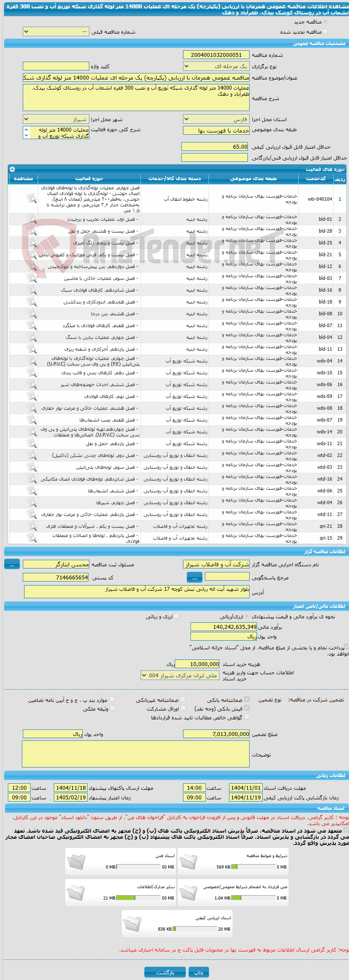Open the استان محل اجرا dropdown
Screen dimensions: 349x980
click(x=216, y=119)
